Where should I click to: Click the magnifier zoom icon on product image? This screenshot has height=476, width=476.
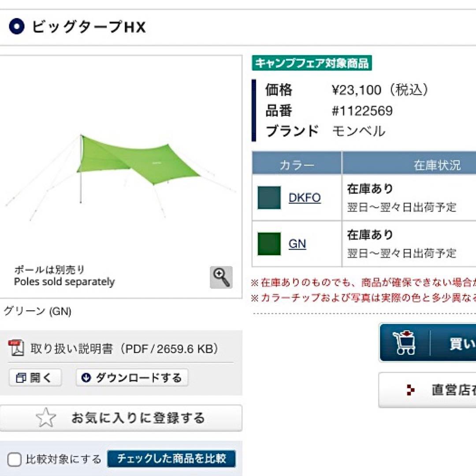tap(221, 277)
